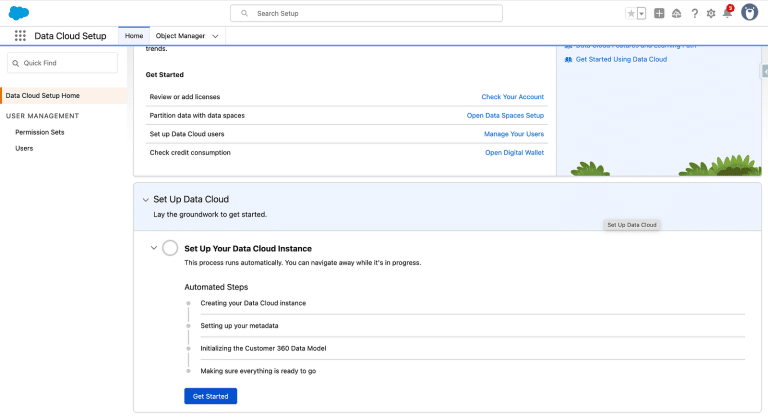Viewport: 768px width, 419px height.
Task: Click 'Check credit consumption' row text
Action: (x=190, y=153)
